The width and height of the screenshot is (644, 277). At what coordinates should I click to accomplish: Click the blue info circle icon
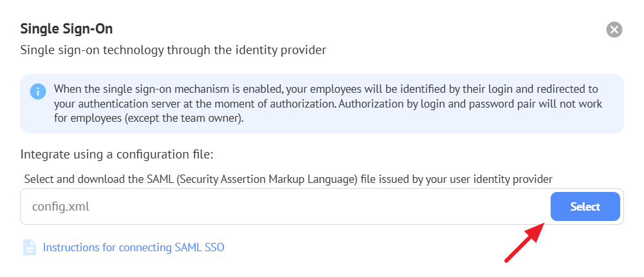tap(38, 91)
